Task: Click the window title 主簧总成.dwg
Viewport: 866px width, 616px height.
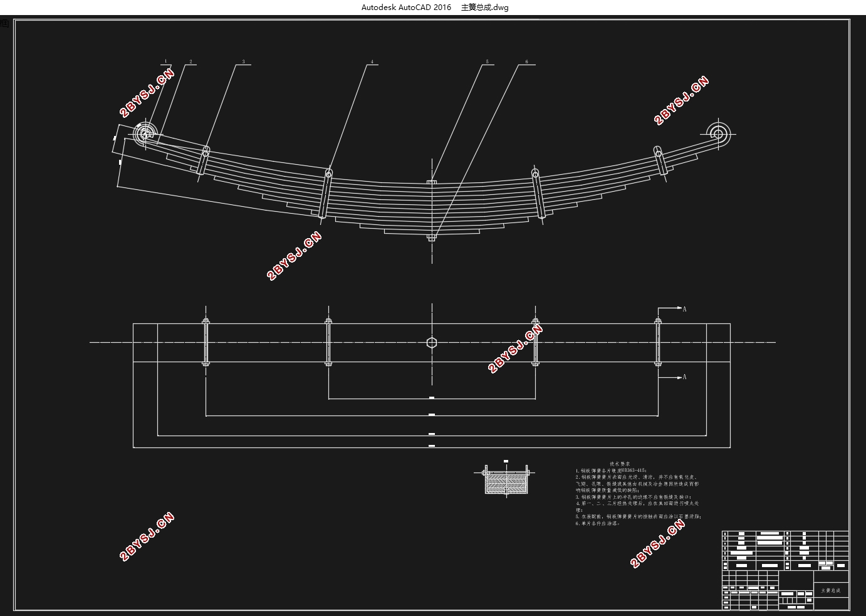Action: (x=484, y=8)
